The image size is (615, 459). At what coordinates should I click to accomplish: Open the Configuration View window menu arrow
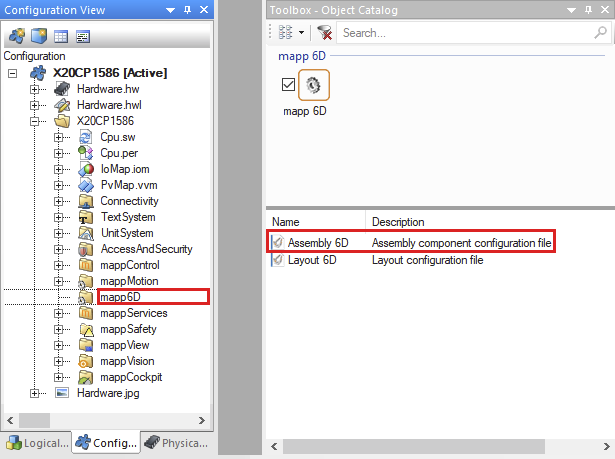click(170, 10)
